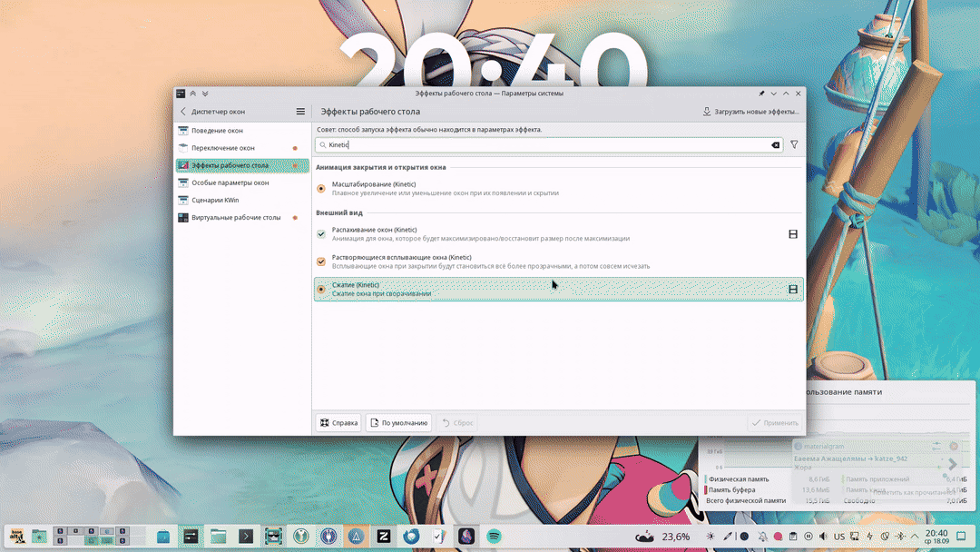Open Сценарии KWin settings page

pos(215,201)
